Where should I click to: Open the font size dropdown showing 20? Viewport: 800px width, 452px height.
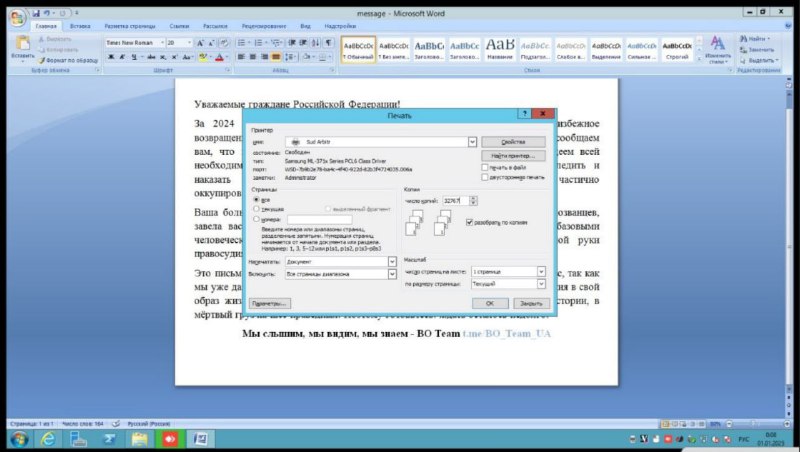189,43
